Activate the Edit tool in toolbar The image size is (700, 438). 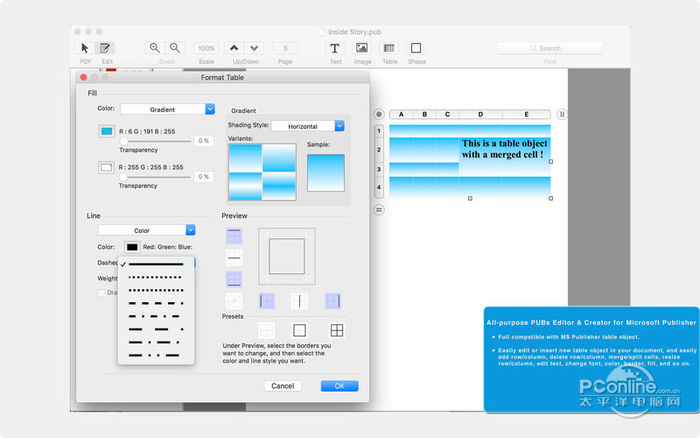click(x=106, y=48)
